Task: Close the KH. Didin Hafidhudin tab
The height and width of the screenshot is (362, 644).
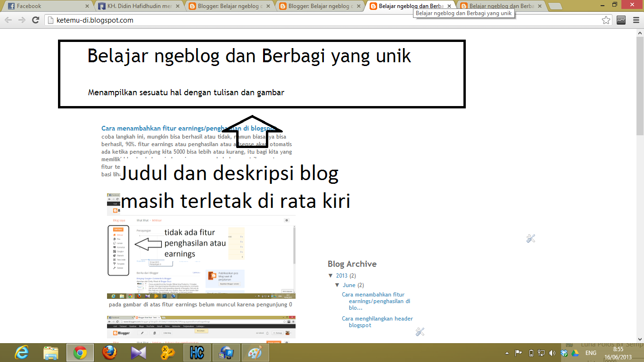Action: 178,7
